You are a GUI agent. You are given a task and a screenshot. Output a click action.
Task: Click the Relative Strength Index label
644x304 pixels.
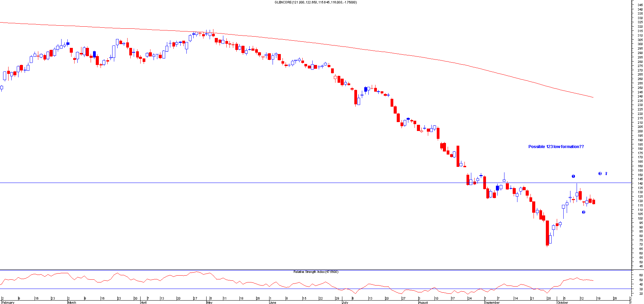pos(315,272)
